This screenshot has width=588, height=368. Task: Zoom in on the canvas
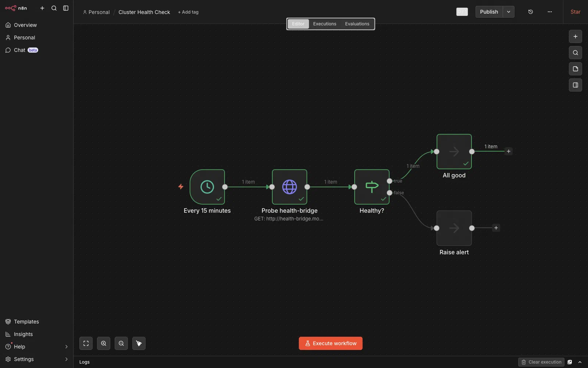(104, 343)
